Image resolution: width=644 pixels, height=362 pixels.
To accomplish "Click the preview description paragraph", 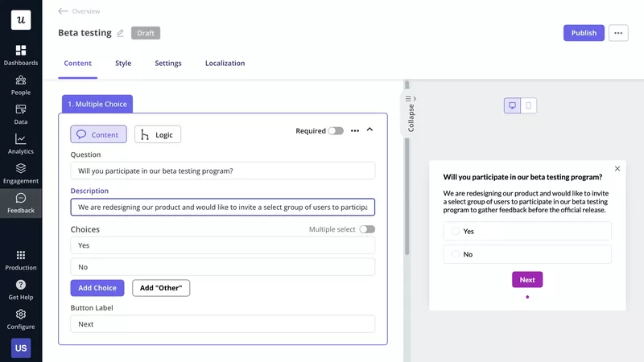I will coord(526,202).
